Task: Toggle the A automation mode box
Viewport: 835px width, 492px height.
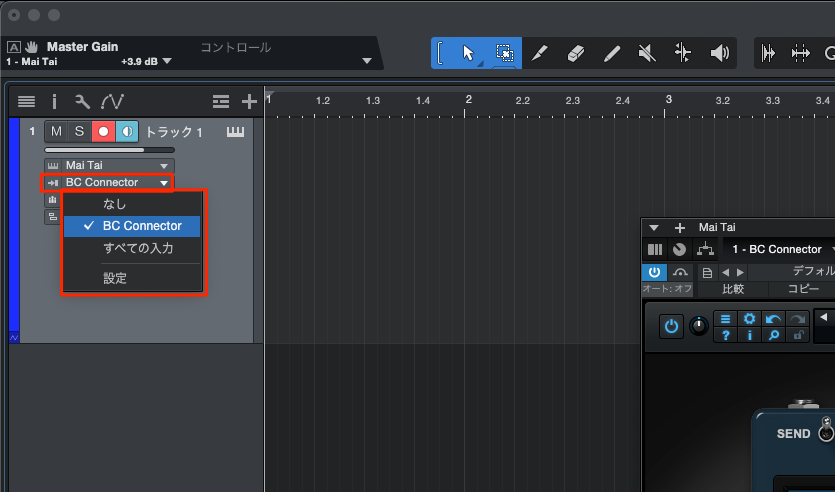Action: [14, 47]
